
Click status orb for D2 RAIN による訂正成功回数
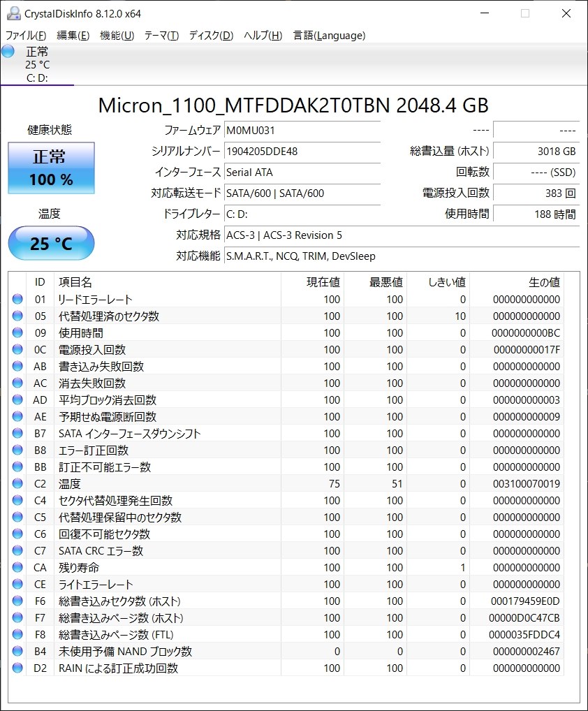click(17, 668)
